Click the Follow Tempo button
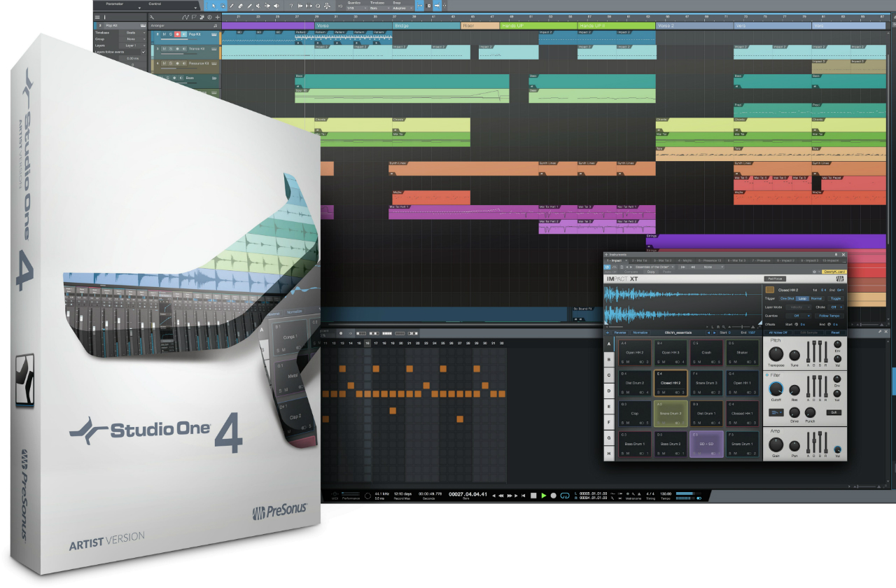The image size is (896, 588). [829, 316]
